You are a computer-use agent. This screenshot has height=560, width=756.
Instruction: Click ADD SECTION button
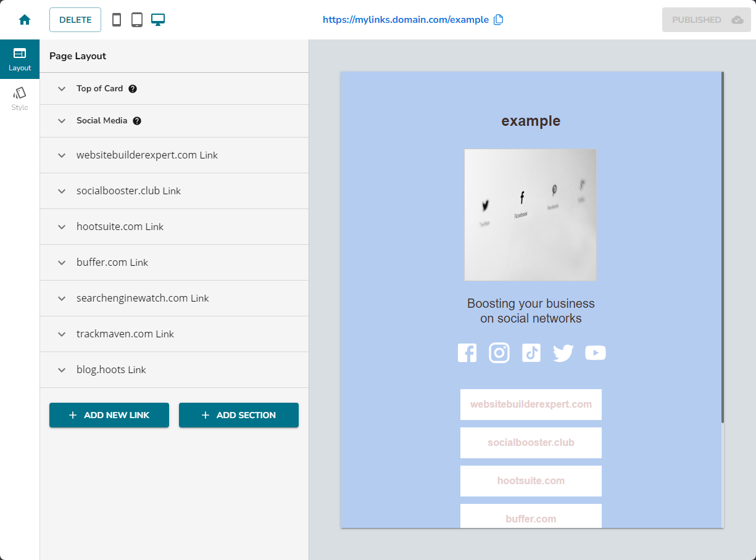tap(239, 415)
